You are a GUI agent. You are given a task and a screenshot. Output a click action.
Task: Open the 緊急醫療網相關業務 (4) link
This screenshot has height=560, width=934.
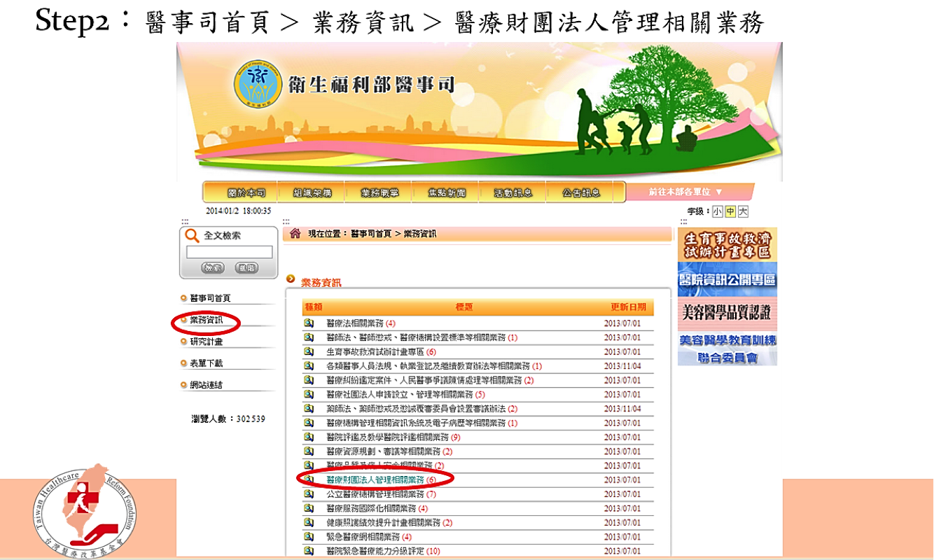[x=369, y=537]
